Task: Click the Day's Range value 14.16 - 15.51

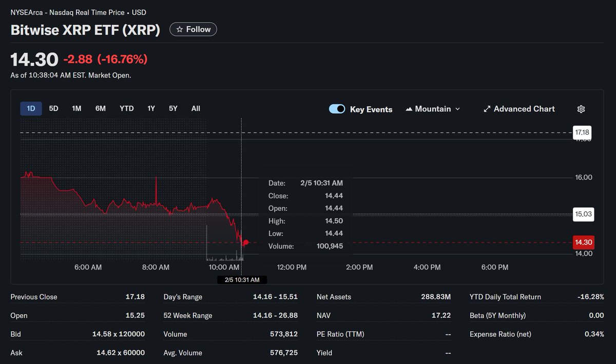Action: (275, 297)
